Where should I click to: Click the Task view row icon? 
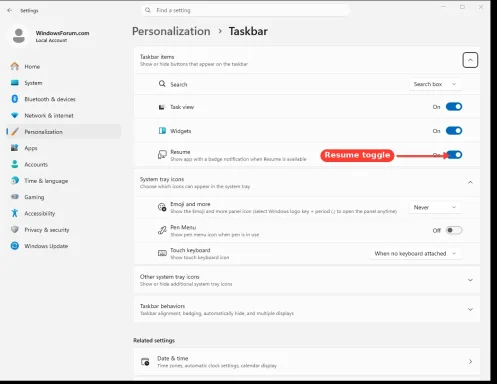(x=162, y=107)
